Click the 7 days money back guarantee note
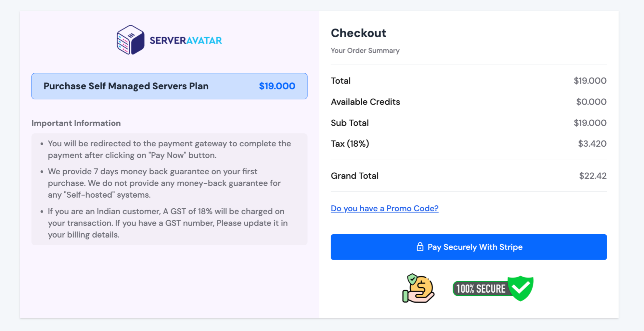The width and height of the screenshot is (644, 331). [x=164, y=183]
